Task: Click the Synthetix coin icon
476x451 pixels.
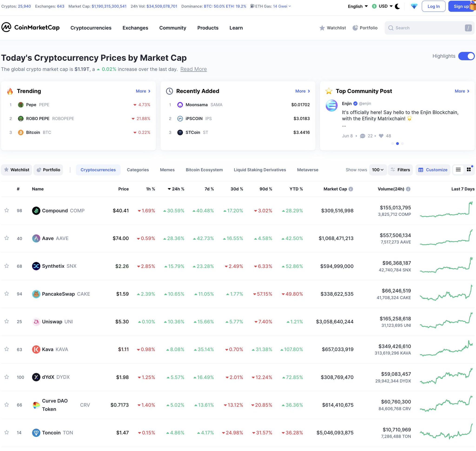Action: [36, 266]
